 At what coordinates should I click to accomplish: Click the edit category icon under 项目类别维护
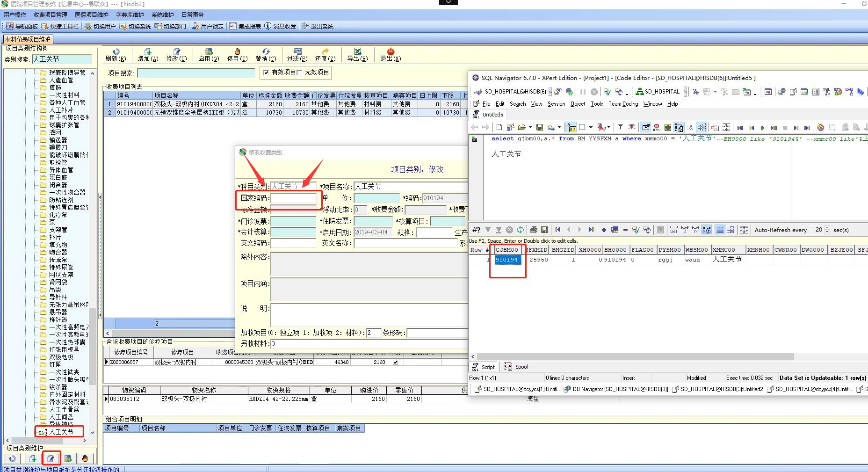(51, 458)
